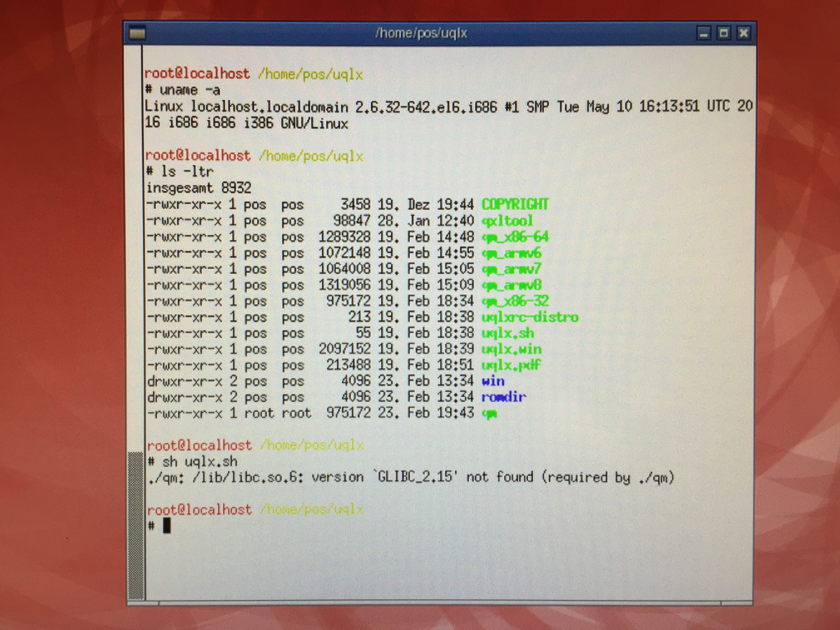The height and width of the screenshot is (630, 840).
Task: Click the timestamp 19:44 beside COPYRIGHT
Action: tap(455, 204)
